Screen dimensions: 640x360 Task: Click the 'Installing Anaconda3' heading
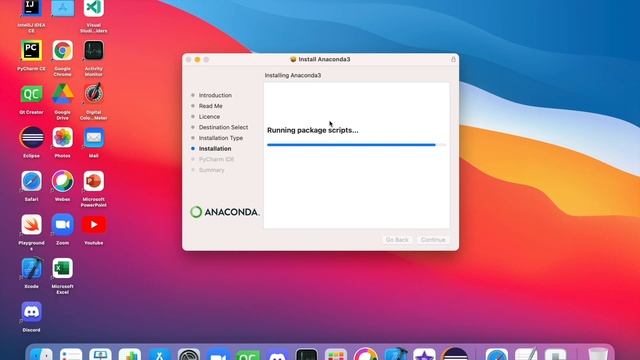point(293,76)
